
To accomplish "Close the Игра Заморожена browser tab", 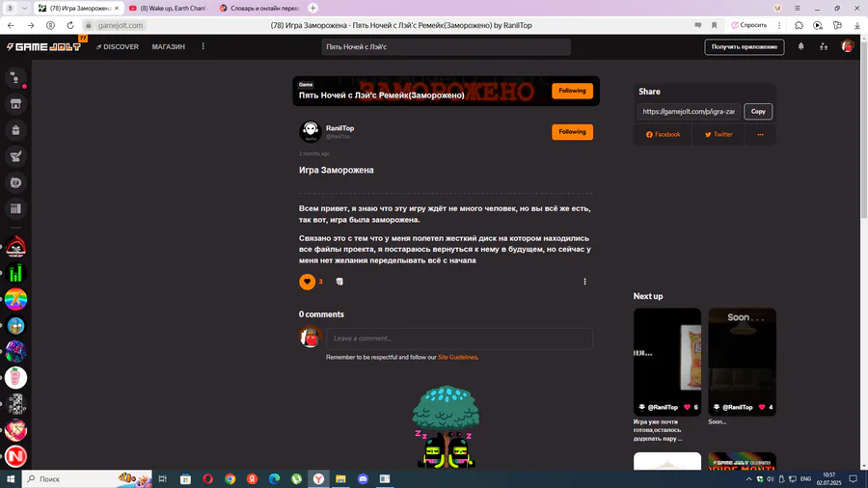I will [117, 9].
